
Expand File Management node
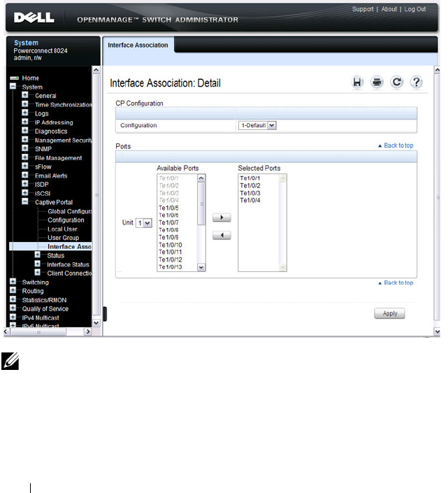(x=25, y=157)
